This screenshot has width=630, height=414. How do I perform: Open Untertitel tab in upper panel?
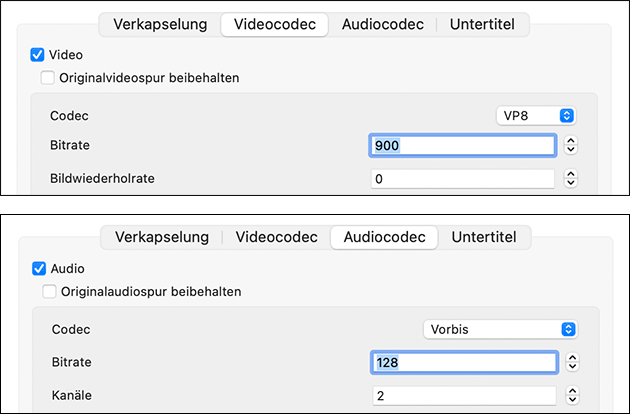(x=483, y=24)
